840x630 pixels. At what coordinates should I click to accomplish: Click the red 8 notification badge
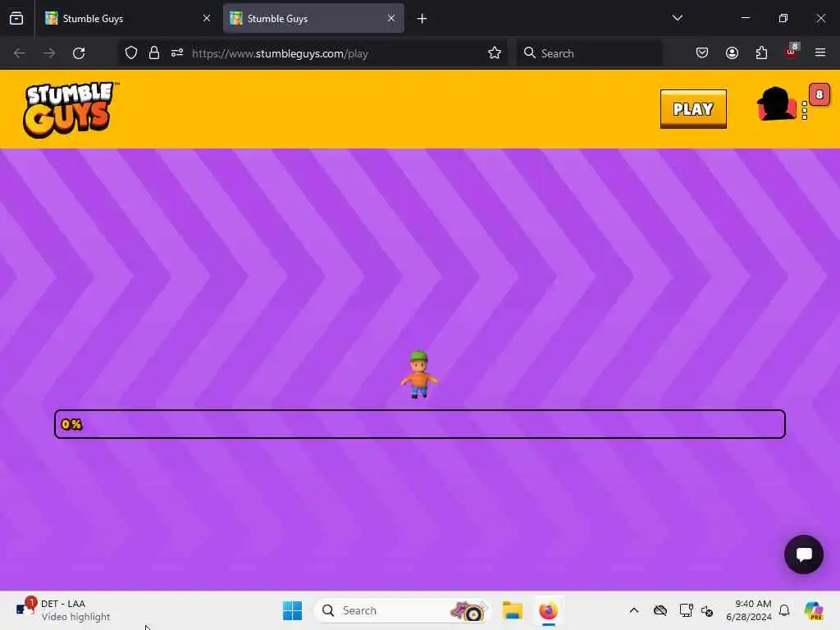[819, 95]
